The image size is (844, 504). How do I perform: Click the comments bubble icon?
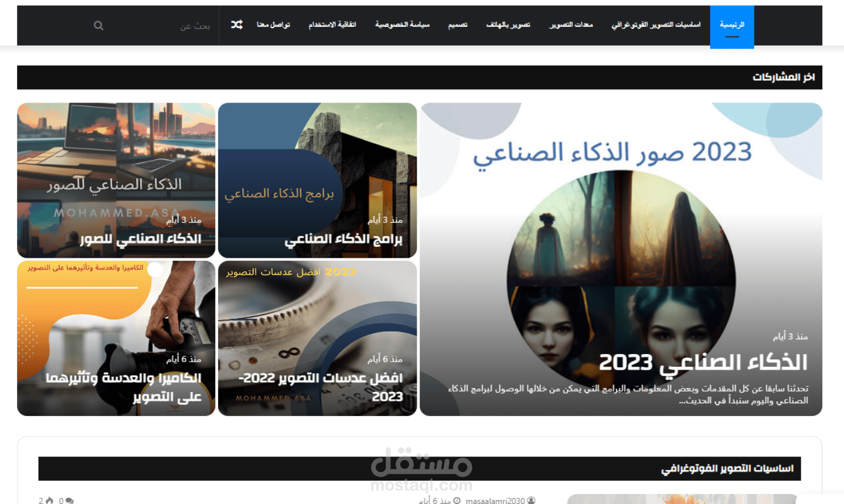click(x=70, y=500)
